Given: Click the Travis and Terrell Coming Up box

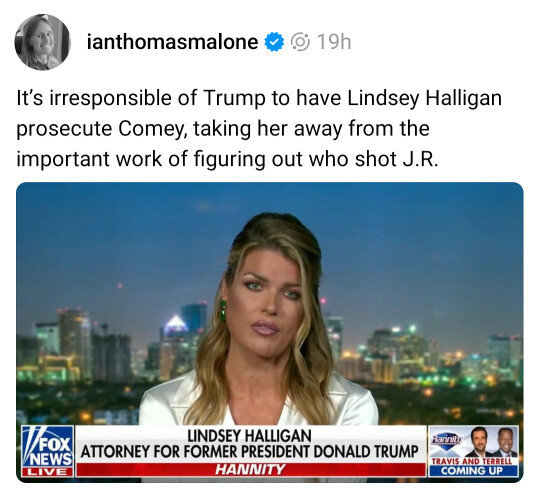Looking at the screenshot, I should click(x=474, y=451).
